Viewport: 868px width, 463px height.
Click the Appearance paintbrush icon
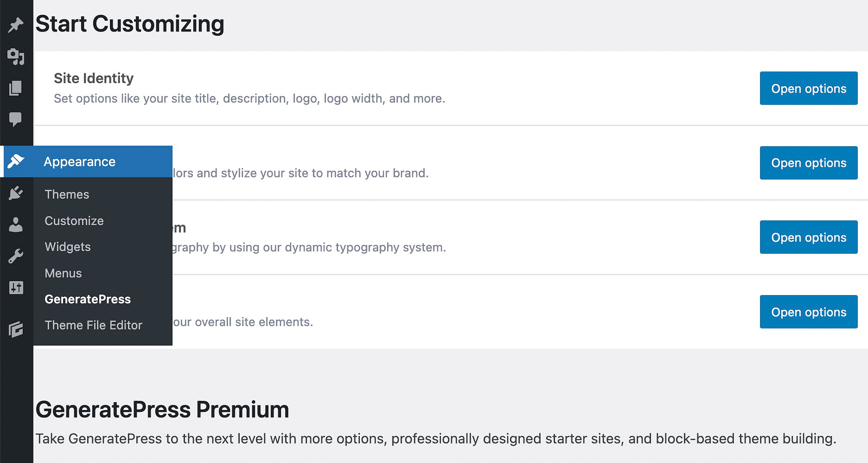coord(16,161)
